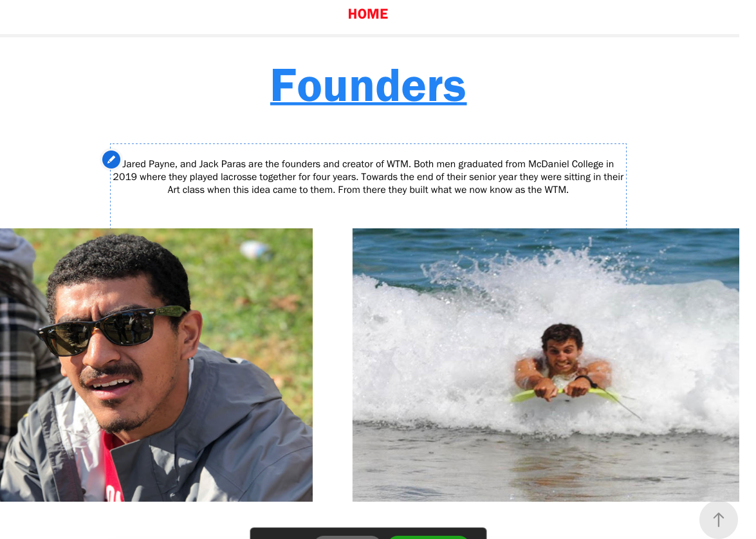Viewport: 756px width, 539px height.
Task: Click the dark toolbar at page bottom
Action: pos(369,532)
